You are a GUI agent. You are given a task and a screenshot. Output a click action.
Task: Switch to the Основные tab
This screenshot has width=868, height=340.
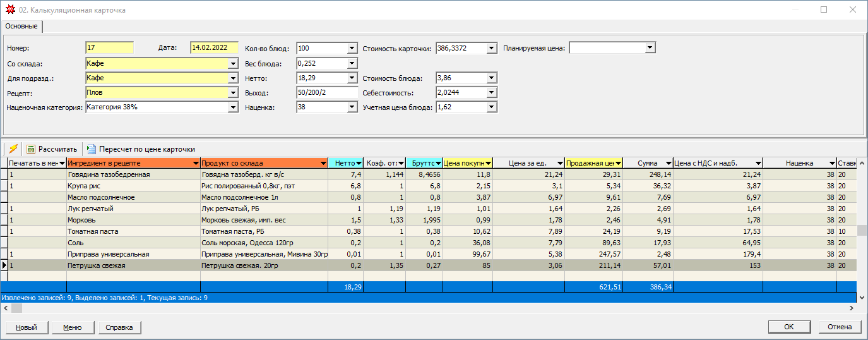(21, 26)
